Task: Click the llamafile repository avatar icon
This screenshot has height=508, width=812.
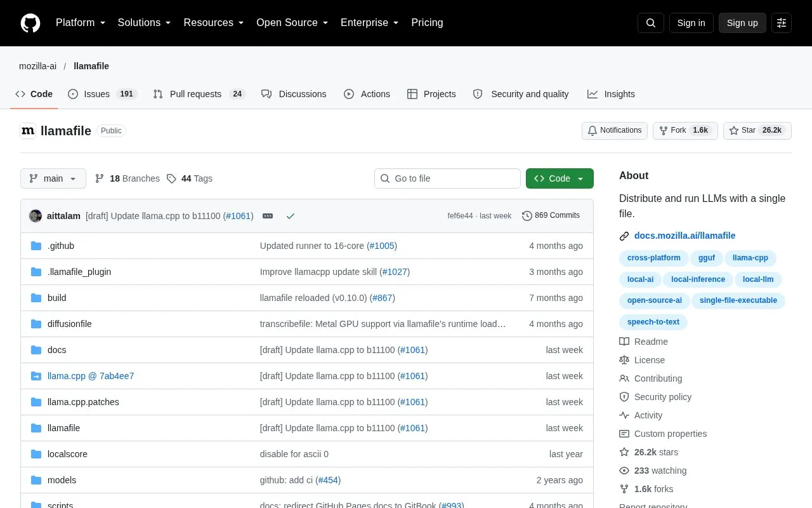Action: 28,131
